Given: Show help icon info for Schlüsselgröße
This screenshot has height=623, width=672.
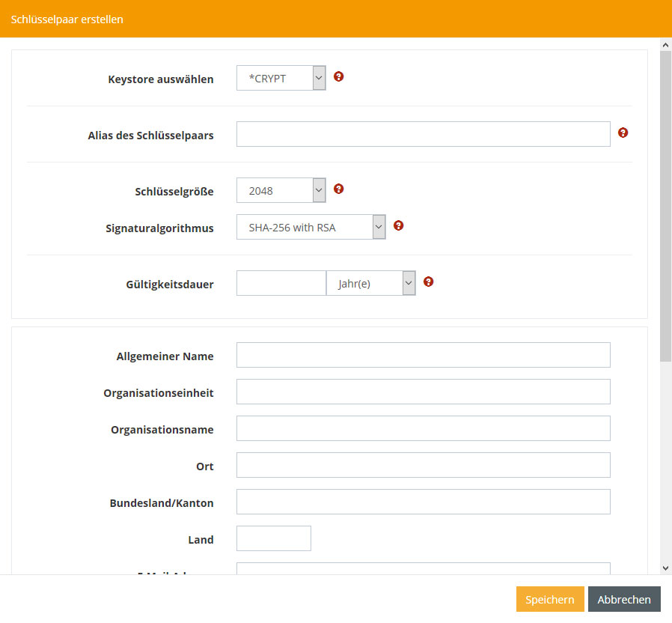Looking at the screenshot, I should [338, 189].
